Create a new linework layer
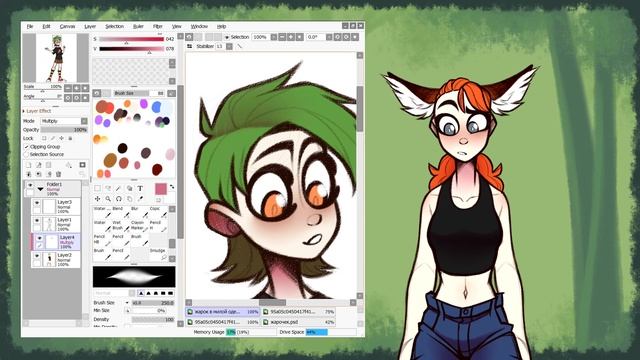The height and width of the screenshot is (360, 640). click(39, 165)
